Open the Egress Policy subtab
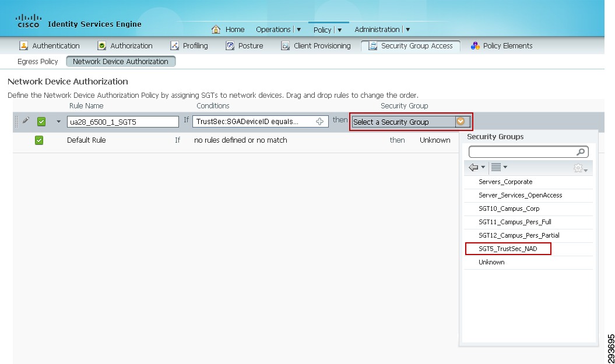This screenshot has width=615, height=364. [38, 62]
